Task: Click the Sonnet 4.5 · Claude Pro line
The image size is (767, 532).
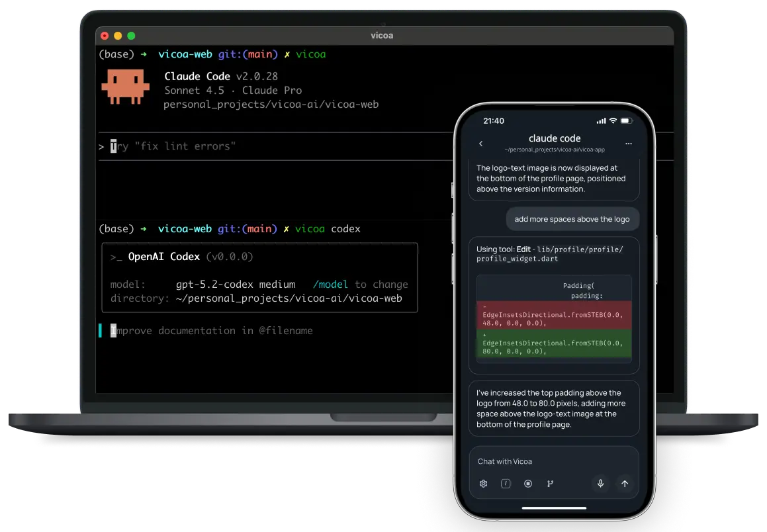Action: 233,91
